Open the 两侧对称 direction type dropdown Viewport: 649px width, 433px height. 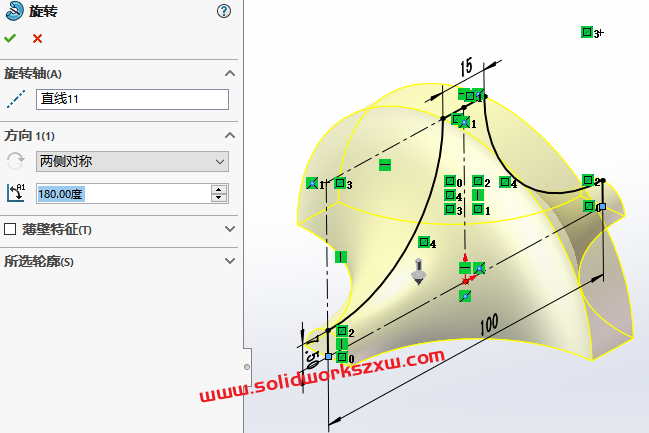[132, 161]
